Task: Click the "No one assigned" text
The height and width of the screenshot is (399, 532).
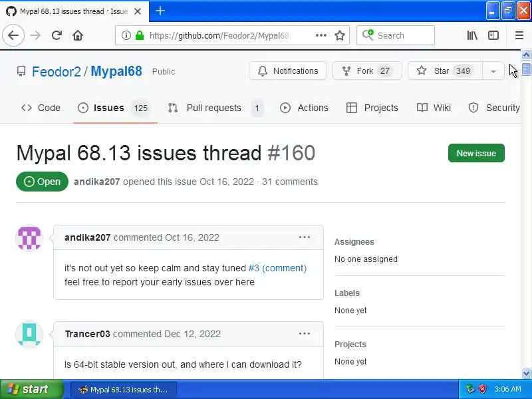Action: 366,259
